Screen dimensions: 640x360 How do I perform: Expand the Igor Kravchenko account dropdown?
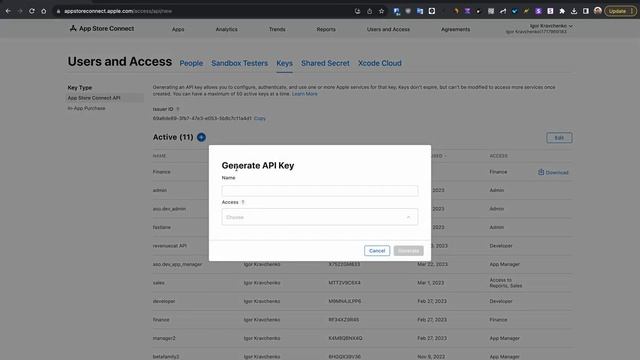point(551,26)
